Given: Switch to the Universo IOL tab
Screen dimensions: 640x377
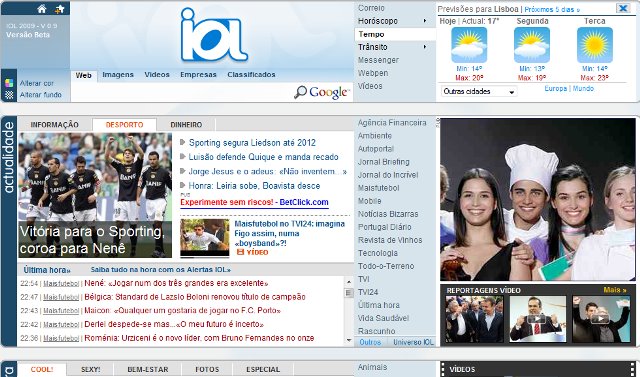Looking at the screenshot, I should pos(413,342).
